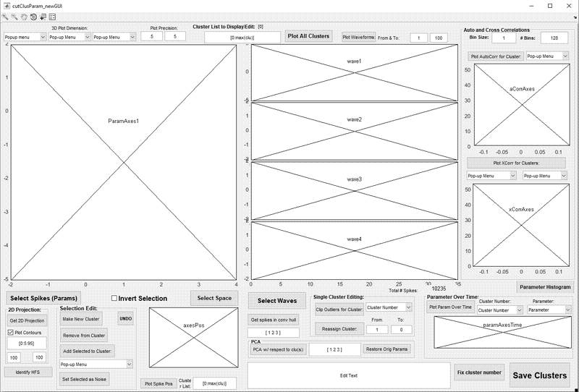
Task: Click the Reassign Cluster To field
Action: [x=402, y=329]
